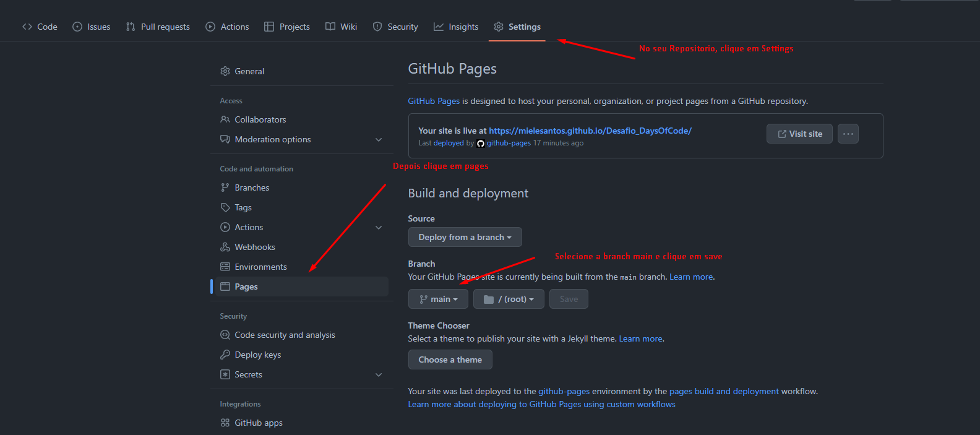Image resolution: width=980 pixels, height=435 pixels.
Task: Open Branches settings
Action: [302, 187]
